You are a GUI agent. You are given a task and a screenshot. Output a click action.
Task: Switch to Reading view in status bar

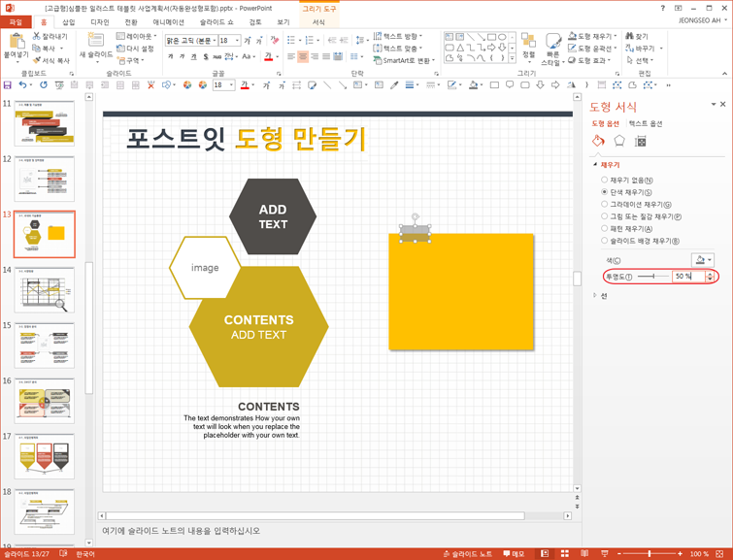click(584, 553)
